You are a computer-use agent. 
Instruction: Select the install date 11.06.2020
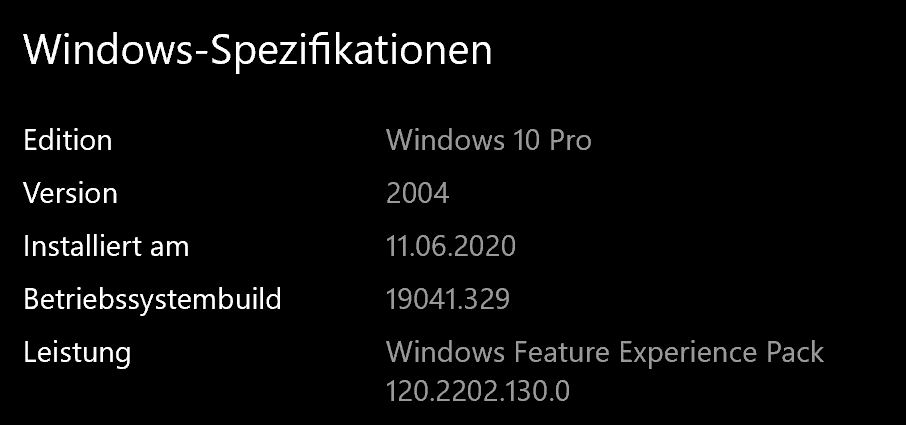[450, 246]
